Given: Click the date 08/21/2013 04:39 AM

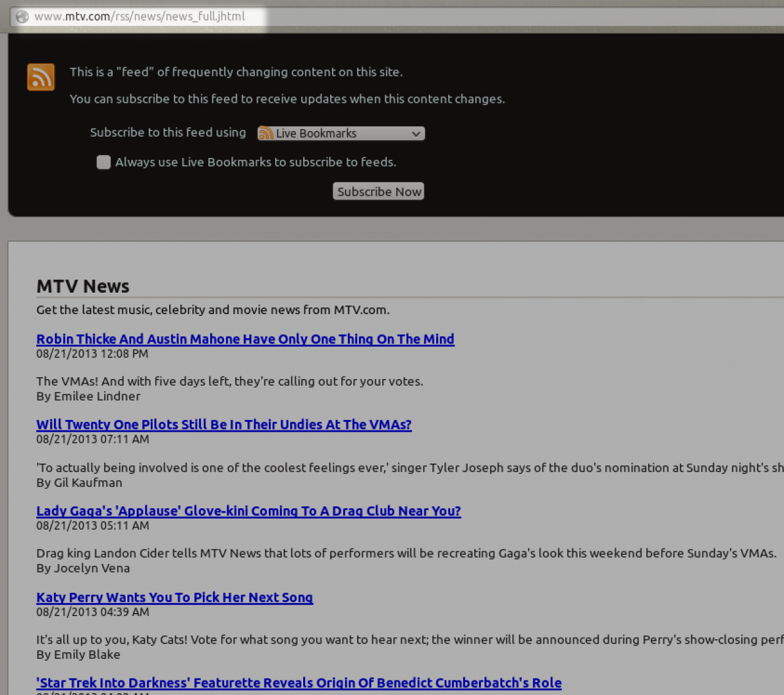Looking at the screenshot, I should [92, 612].
